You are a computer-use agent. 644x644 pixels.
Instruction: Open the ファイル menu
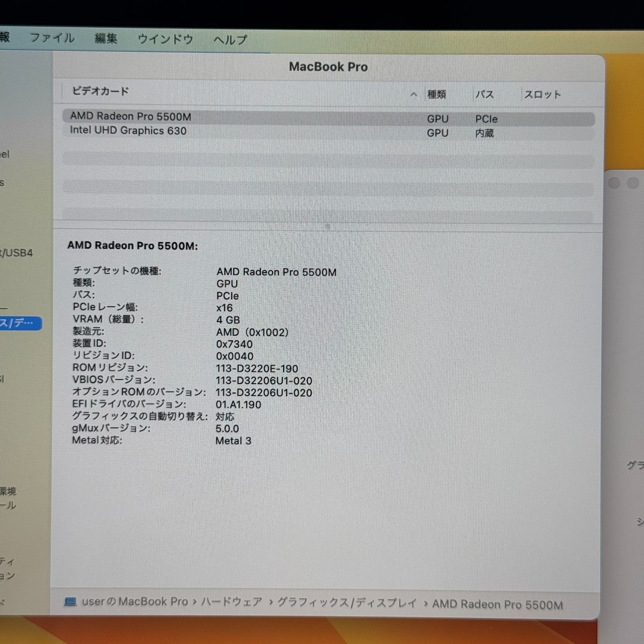coord(52,38)
